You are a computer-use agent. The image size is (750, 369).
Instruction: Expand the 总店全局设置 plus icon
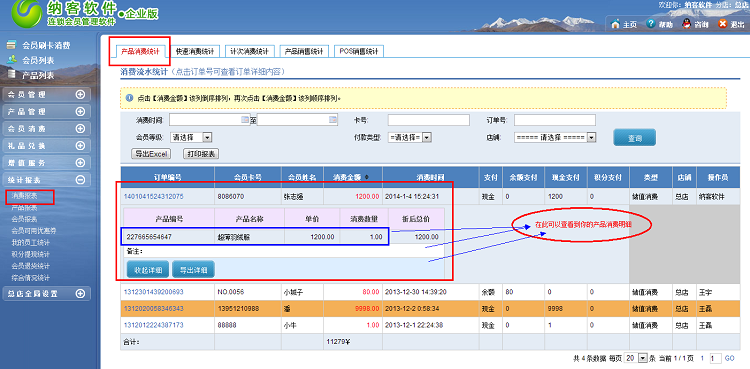pos(80,293)
